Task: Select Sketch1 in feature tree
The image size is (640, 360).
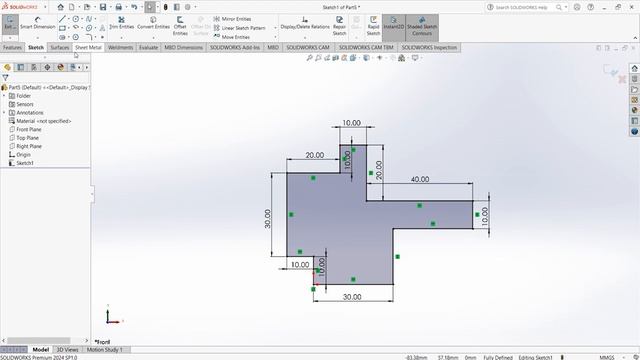Action: [21, 163]
